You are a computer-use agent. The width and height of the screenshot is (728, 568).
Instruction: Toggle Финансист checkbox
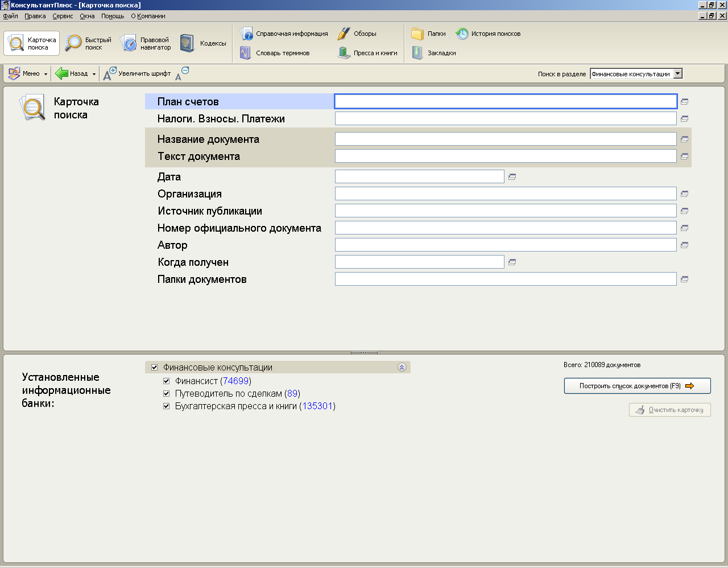[167, 381]
